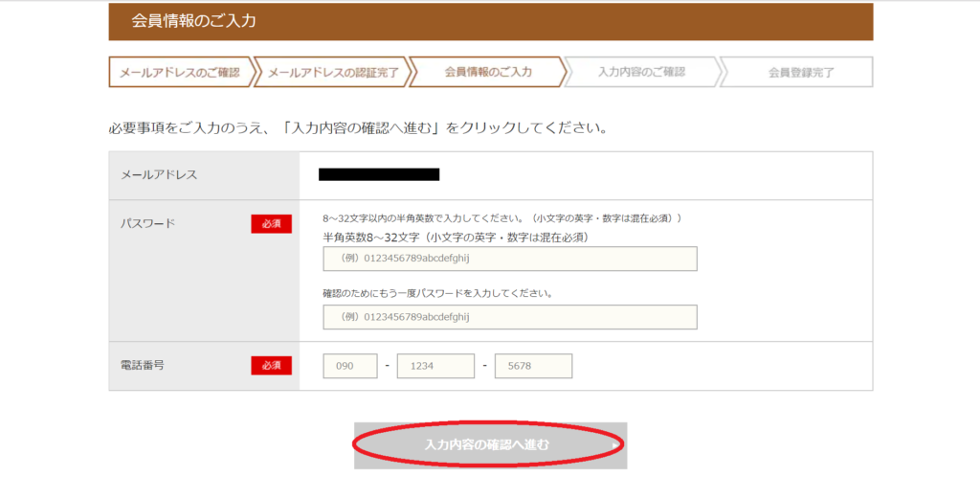The height and width of the screenshot is (477, 980).
Task: Click the 会員情報のご入力 page header
Action: point(491,21)
